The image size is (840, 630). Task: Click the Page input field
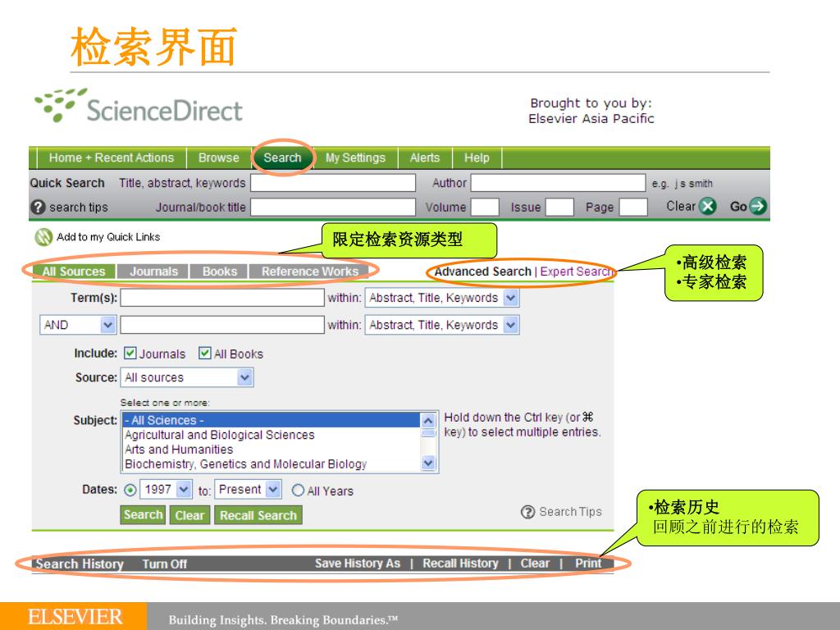[x=633, y=208]
